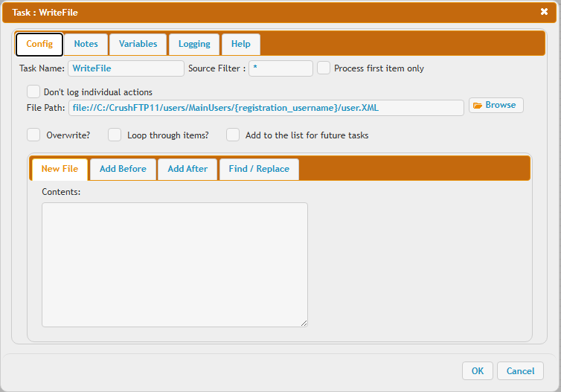Click inside the Contents text area
This screenshot has height=392, width=561.
[174, 264]
